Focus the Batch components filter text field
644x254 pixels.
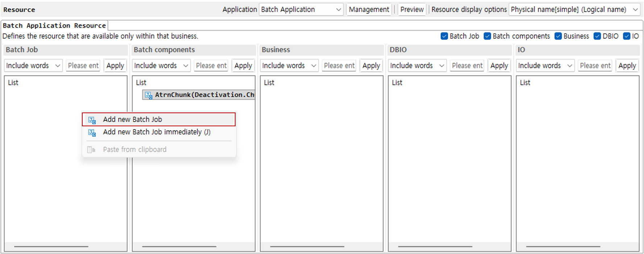[211, 66]
